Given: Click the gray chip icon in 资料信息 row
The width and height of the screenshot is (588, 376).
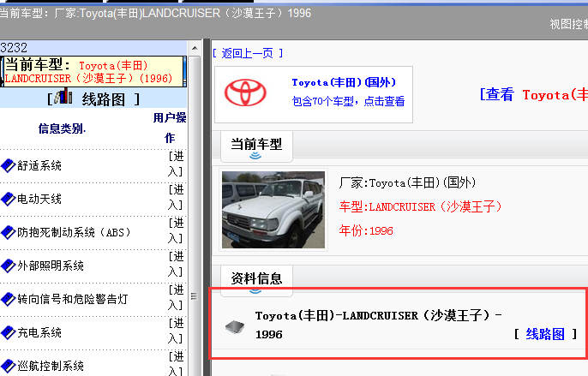Looking at the screenshot, I should click(235, 327).
